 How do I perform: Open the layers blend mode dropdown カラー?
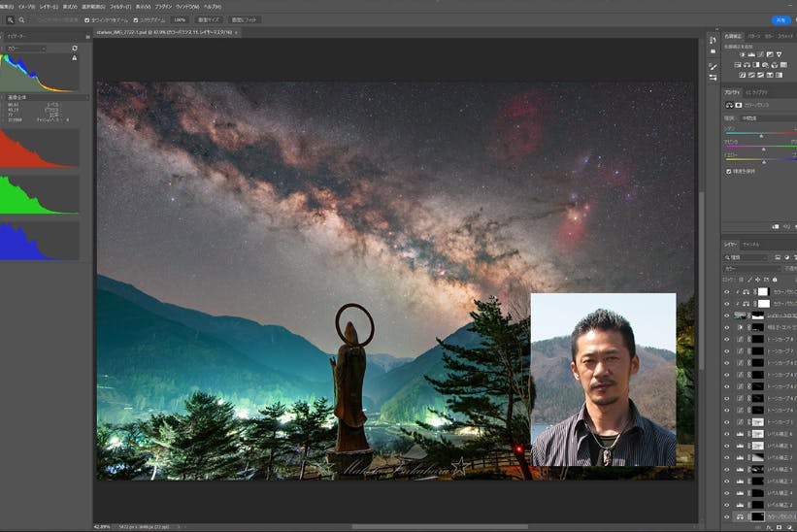pyautogui.click(x=751, y=269)
